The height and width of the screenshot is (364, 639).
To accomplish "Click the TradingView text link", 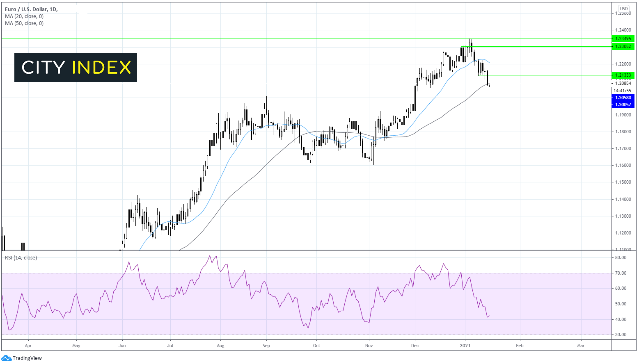I will click(x=27, y=358).
